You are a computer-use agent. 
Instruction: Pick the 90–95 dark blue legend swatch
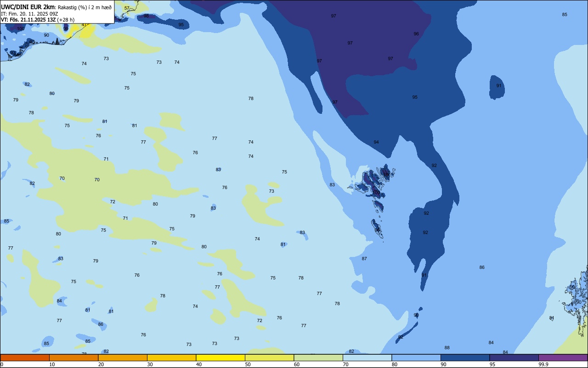(x=465, y=357)
